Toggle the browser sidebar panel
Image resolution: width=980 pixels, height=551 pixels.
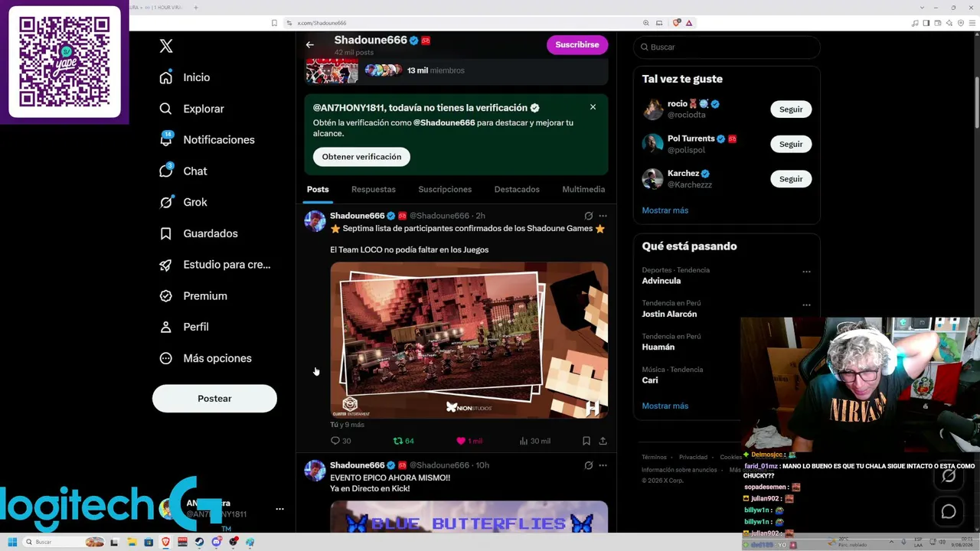(926, 23)
